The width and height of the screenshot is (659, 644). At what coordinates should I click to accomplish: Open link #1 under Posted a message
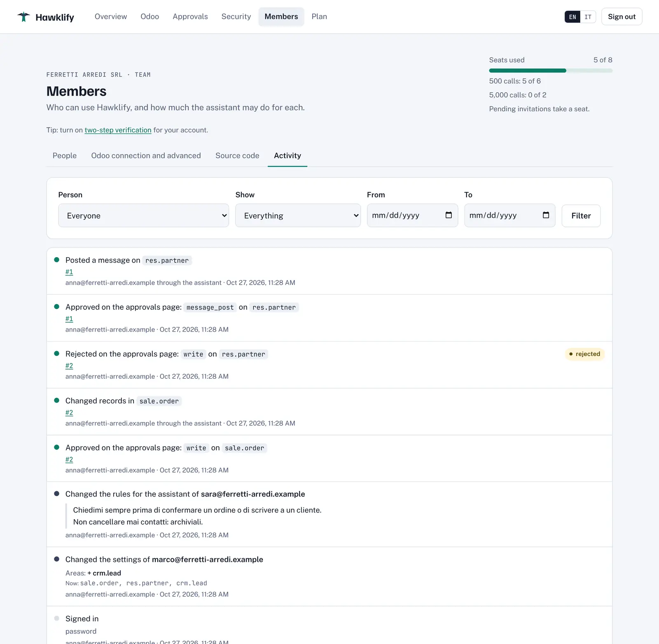coord(69,272)
